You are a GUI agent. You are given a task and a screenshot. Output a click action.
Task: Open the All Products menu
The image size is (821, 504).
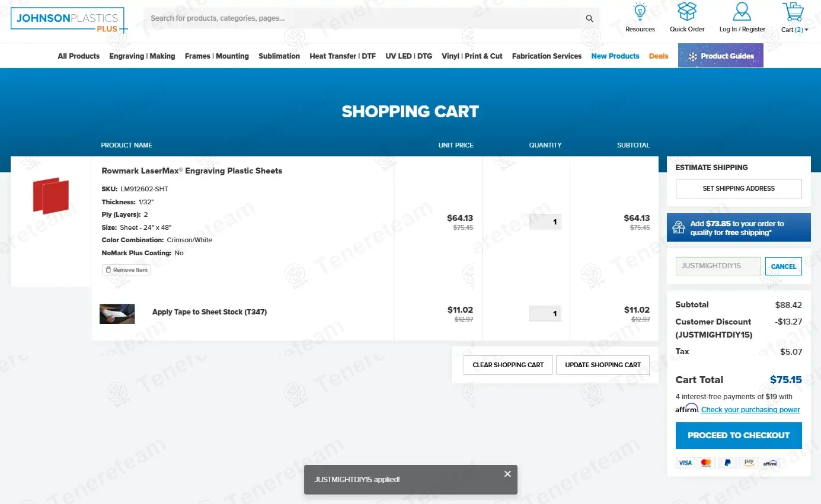pyautogui.click(x=78, y=56)
